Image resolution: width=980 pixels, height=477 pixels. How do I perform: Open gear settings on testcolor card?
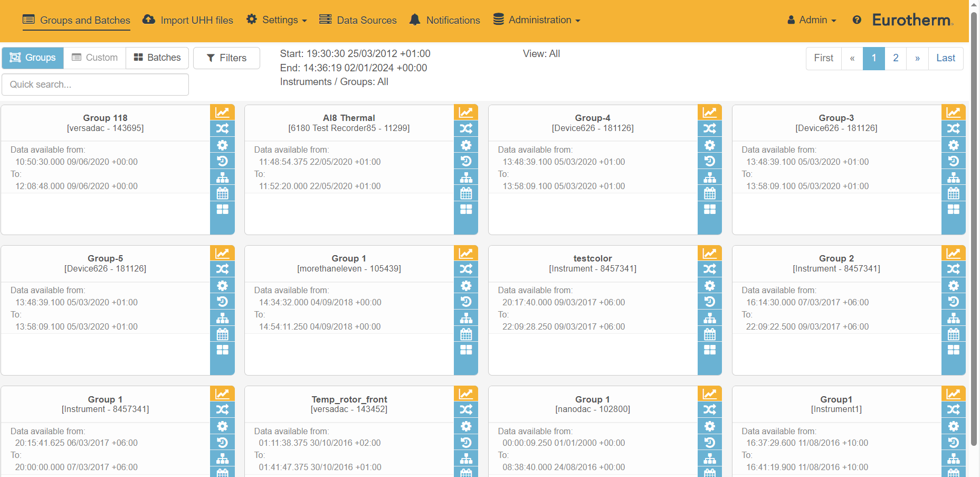coord(710,285)
